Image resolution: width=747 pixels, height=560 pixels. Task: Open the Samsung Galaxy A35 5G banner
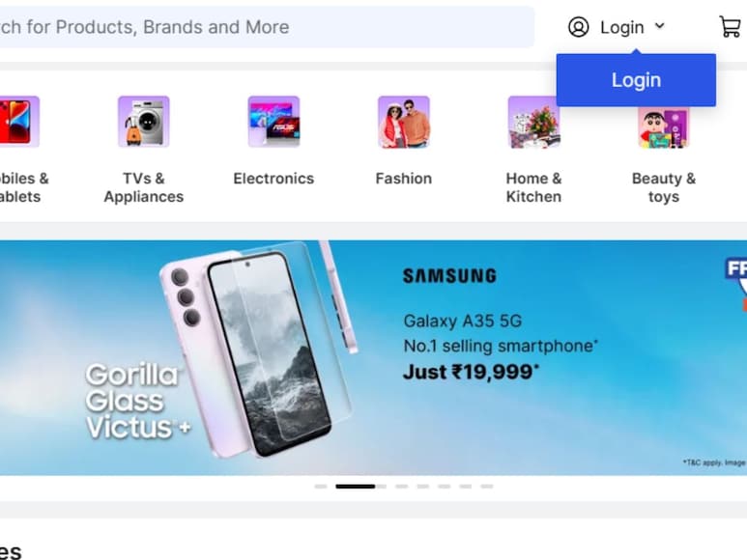373,358
